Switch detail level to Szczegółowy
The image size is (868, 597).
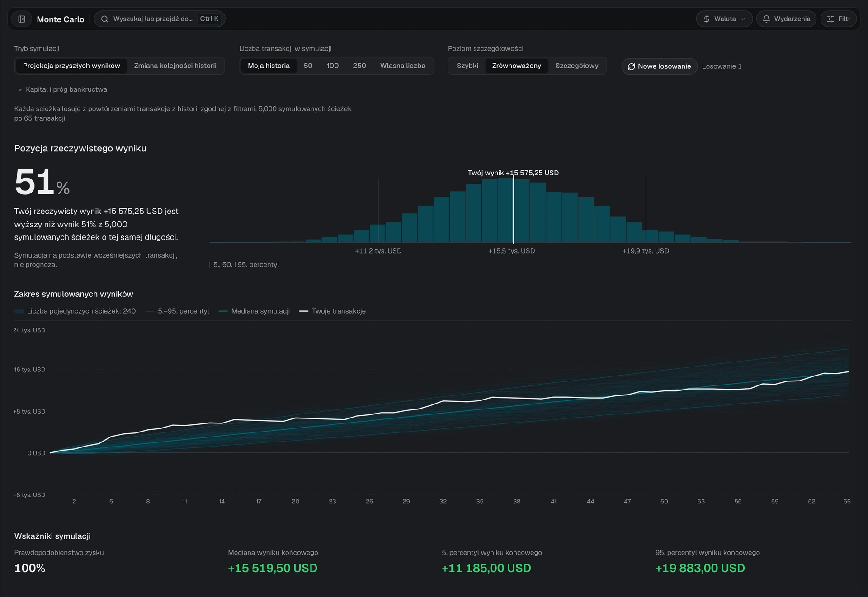(x=577, y=66)
